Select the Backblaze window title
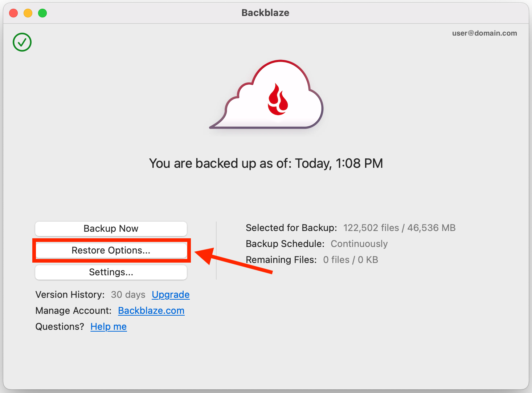The height and width of the screenshot is (393, 532). (x=265, y=13)
